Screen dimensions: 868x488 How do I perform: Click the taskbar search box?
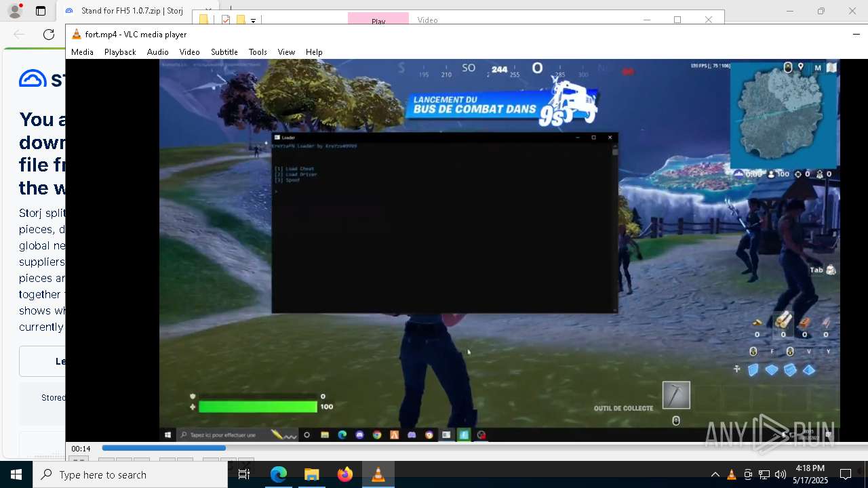click(130, 474)
